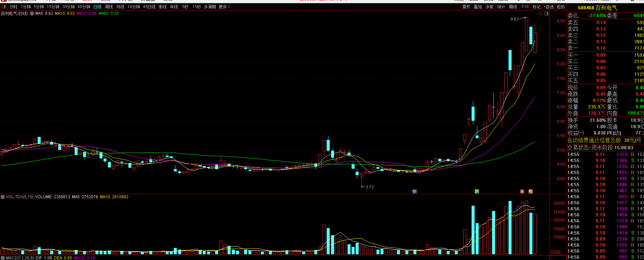The height and width of the screenshot is (260, 644).
Task: Click the 3.72 low price label
Action: tap(369, 187)
